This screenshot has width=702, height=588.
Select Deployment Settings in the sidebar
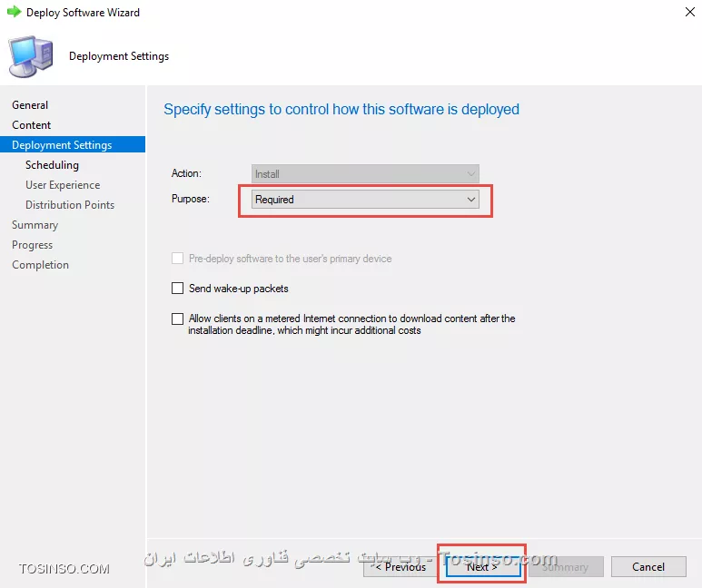pyautogui.click(x=73, y=144)
